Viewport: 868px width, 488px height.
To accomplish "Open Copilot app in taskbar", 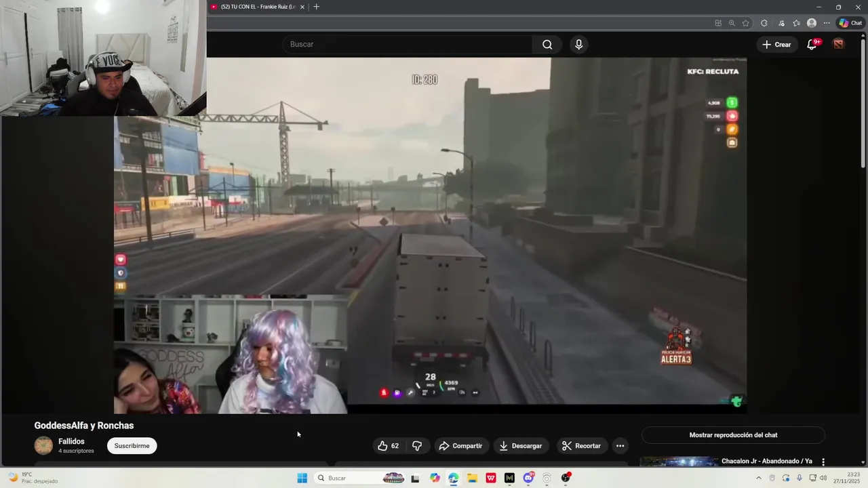I will click(435, 478).
